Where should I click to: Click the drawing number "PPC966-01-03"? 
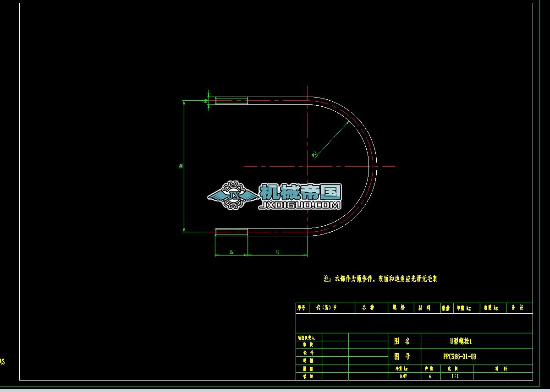(x=460, y=356)
